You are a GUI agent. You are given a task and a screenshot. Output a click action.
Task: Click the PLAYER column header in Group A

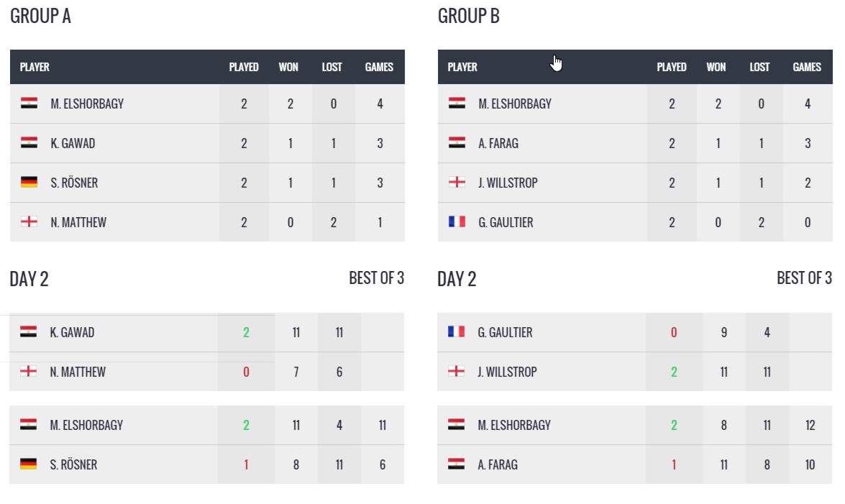pyautogui.click(x=35, y=67)
